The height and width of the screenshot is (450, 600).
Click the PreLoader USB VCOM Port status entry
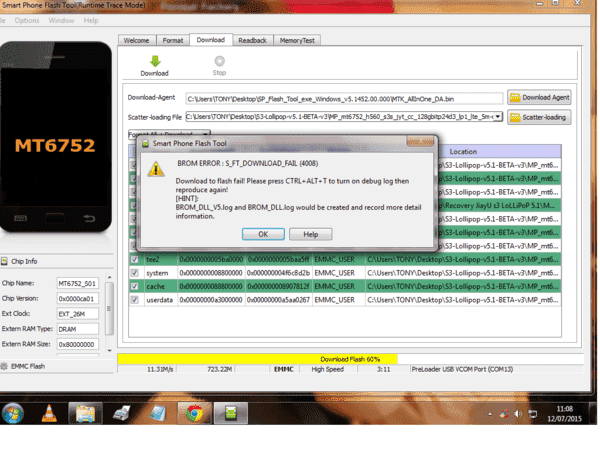click(463, 369)
